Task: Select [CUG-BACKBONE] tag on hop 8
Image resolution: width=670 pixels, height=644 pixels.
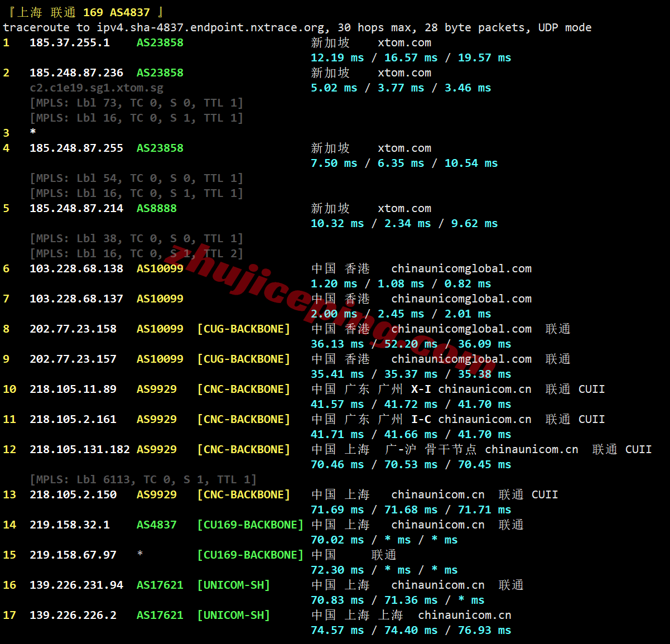Action: [244, 329]
